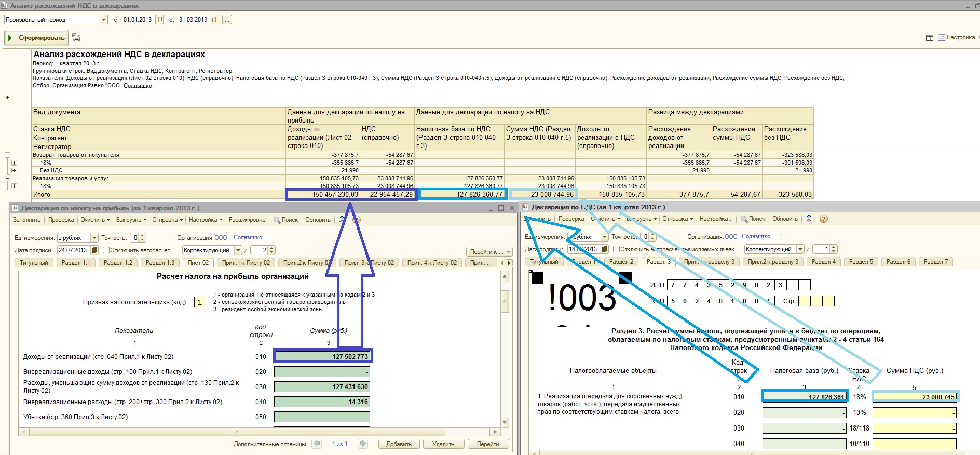Click profit tax declaration window title icon
This screenshot has width=980, height=455.
[15, 208]
